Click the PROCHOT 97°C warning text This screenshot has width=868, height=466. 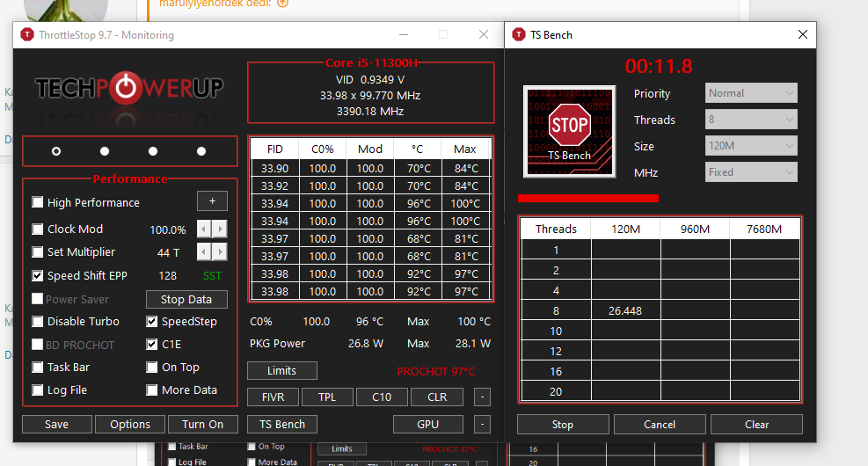tap(436, 371)
